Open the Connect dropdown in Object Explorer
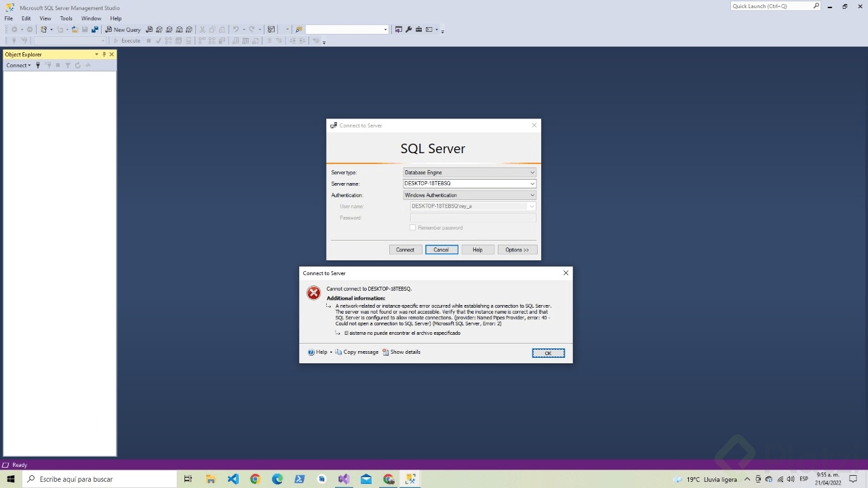This screenshot has height=488, width=868. [x=18, y=66]
